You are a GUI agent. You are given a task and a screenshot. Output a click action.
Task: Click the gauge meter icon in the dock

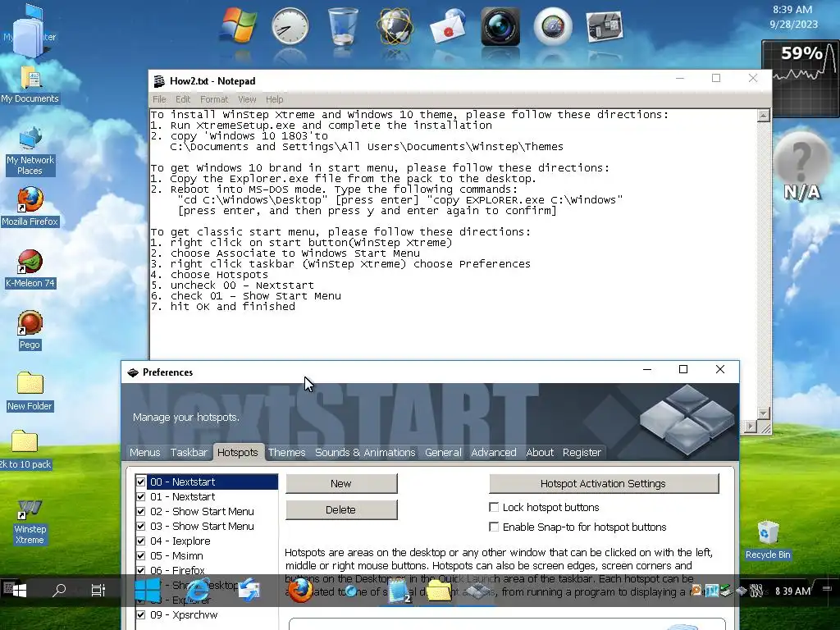(553, 26)
